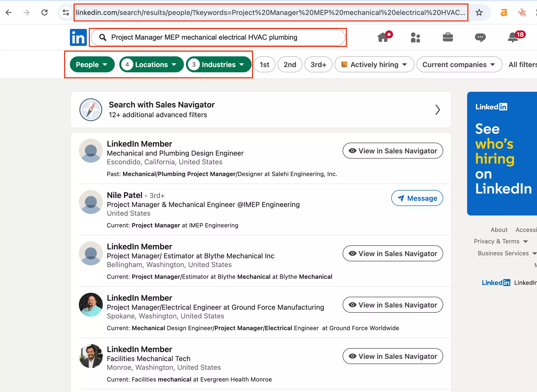The width and height of the screenshot is (537, 392).
Task: Open LinkedIn Member Facilities Mechanical Tech
Action: pos(139,349)
